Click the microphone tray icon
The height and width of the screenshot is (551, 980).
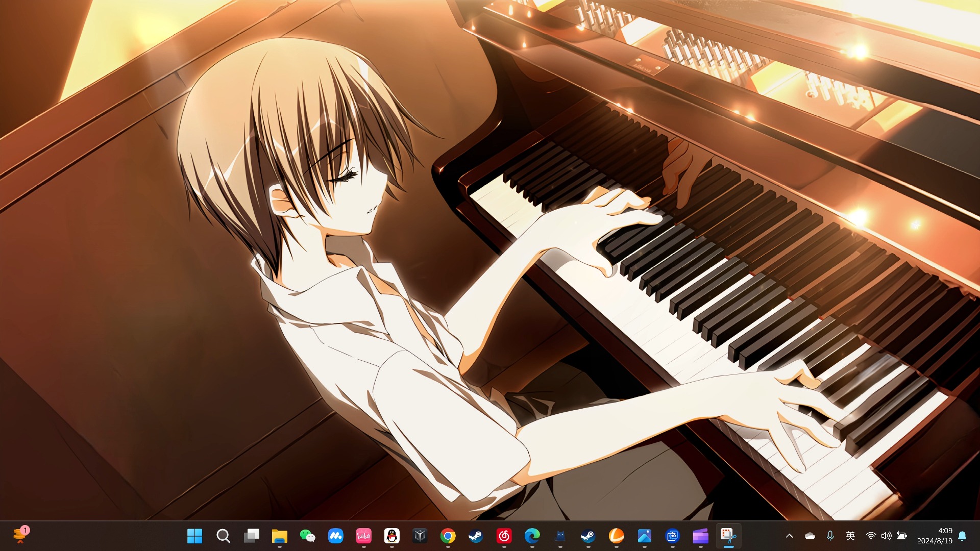click(x=830, y=536)
